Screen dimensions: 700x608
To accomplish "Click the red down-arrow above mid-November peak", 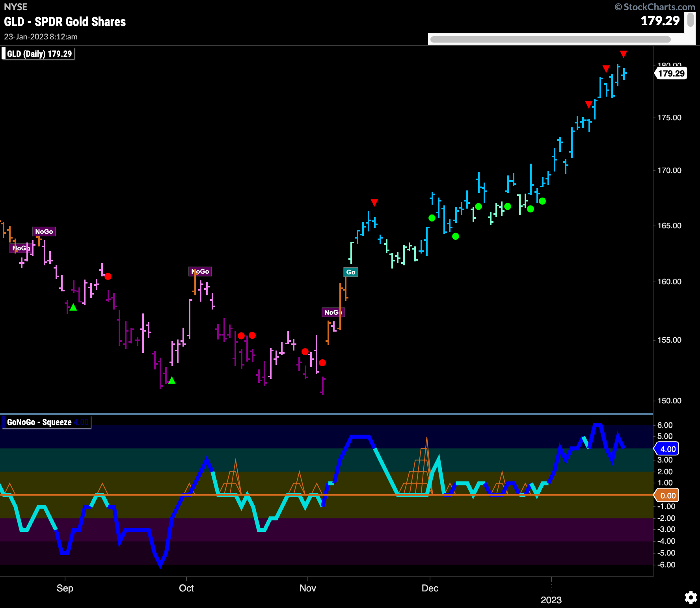I will tap(374, 203).
